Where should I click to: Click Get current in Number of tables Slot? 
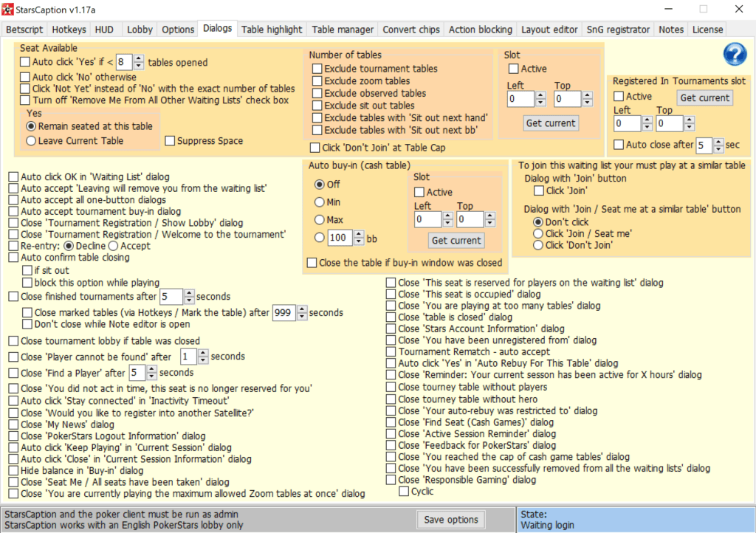551,123
